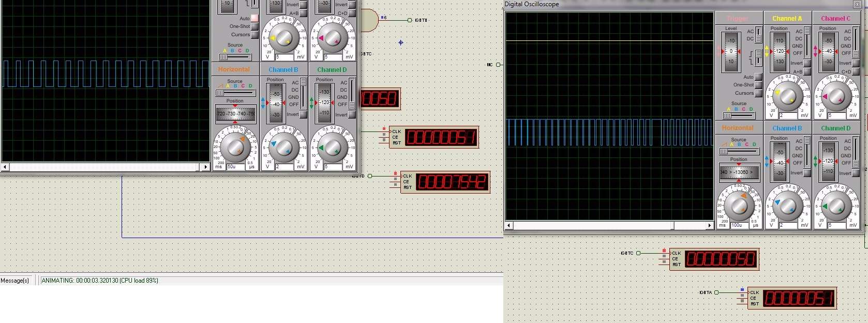Image resolution: width=868 pixels, height=323 pixels.
Task: Click Channel B volts knob in right oscilloscope
Action: pos(787,205)
